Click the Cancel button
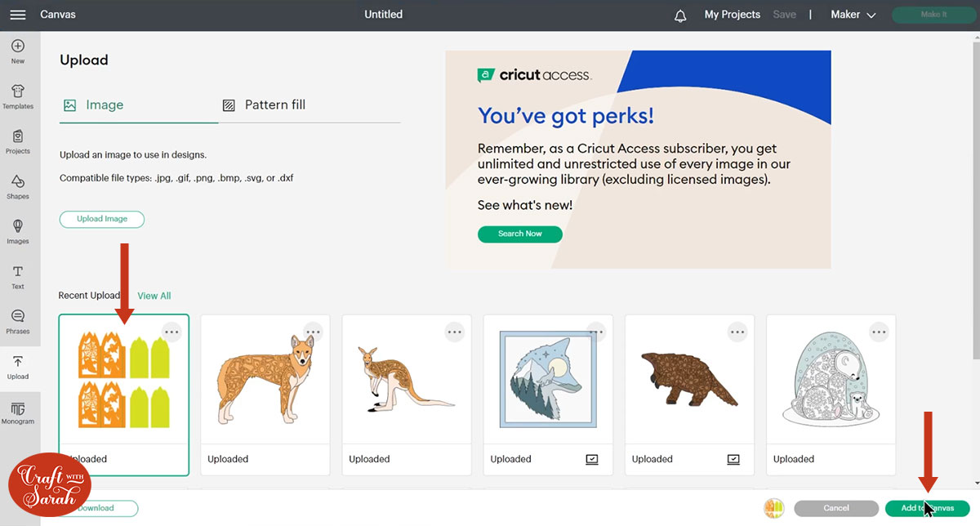This screenshot has width=980, height=526. tap(836, 508)
